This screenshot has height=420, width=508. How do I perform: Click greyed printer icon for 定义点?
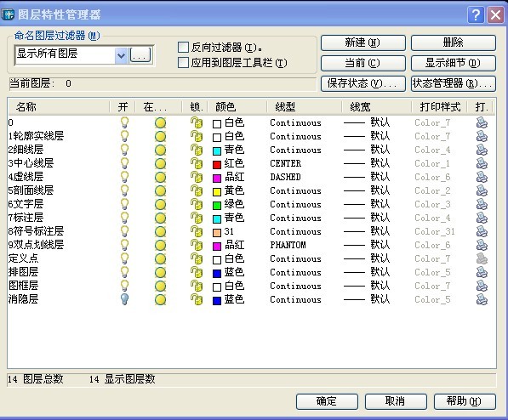coord(482,258)
